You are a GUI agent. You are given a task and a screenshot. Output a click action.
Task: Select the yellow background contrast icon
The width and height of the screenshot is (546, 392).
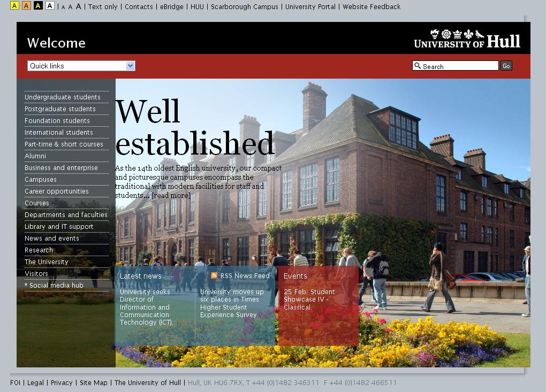[x=14, y=5]
